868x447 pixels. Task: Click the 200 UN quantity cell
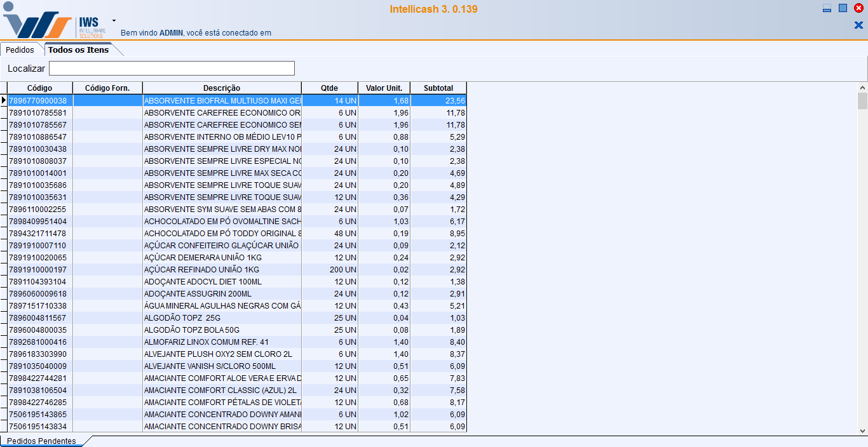(x=330, y=269)
